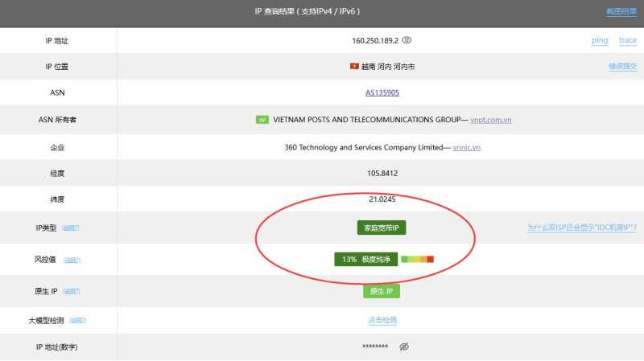The image size is (644, 361).
Task: Click the green ISP badge icon
Action: (262, 120)
